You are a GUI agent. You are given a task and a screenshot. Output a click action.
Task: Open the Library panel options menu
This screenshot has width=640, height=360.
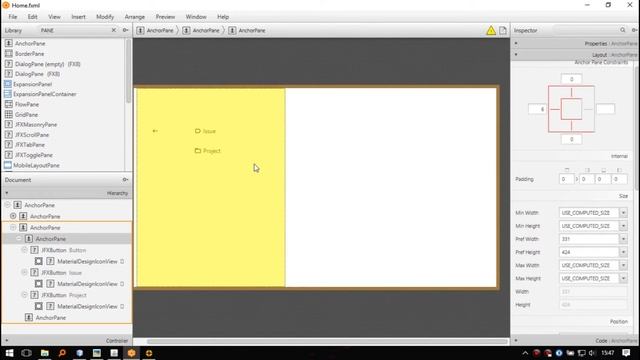pyautogui.click(x=125, y=30)
